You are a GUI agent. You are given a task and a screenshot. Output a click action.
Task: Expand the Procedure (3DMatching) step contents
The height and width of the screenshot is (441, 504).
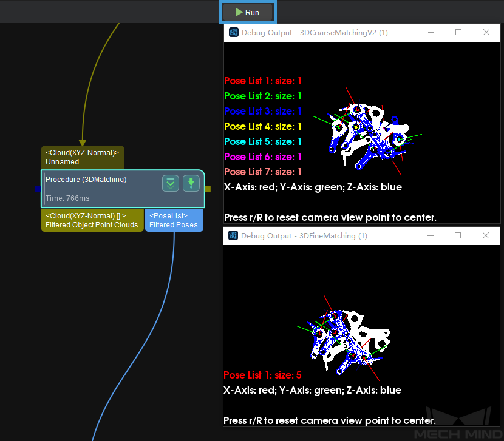click(171, 183)
